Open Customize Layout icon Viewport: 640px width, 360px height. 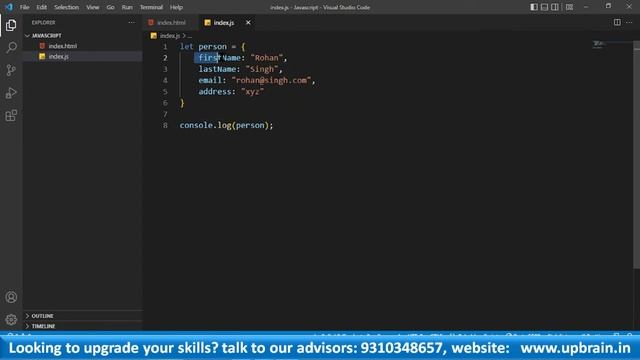tap(569, 7)
